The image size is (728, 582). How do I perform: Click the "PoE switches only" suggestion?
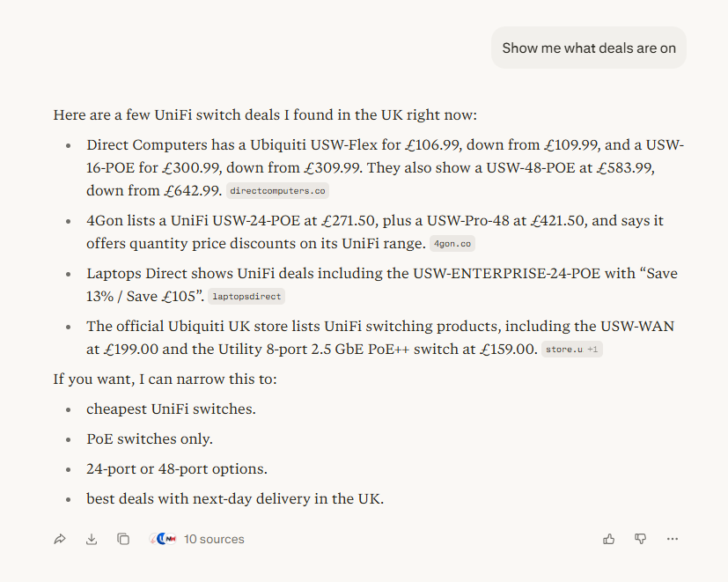click(x=149, y=438)
